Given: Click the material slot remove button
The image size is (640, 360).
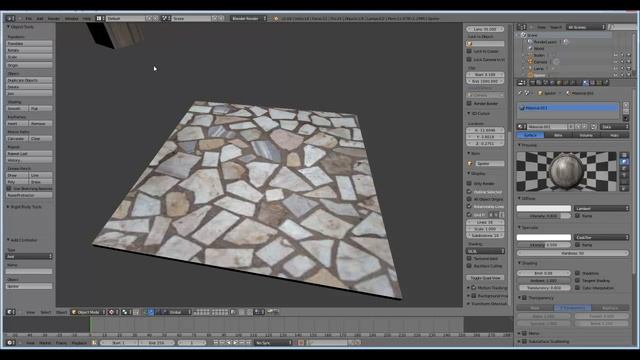Looking at the screenshot, I should click(x=626, y=111).
